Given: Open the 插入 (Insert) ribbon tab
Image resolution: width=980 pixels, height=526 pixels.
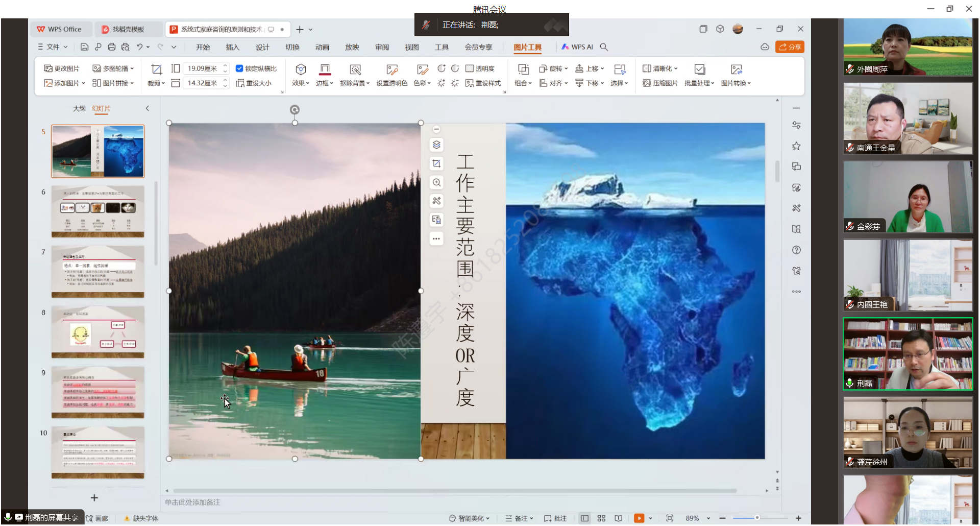Looking at the screenshot, I should [232, 47].
